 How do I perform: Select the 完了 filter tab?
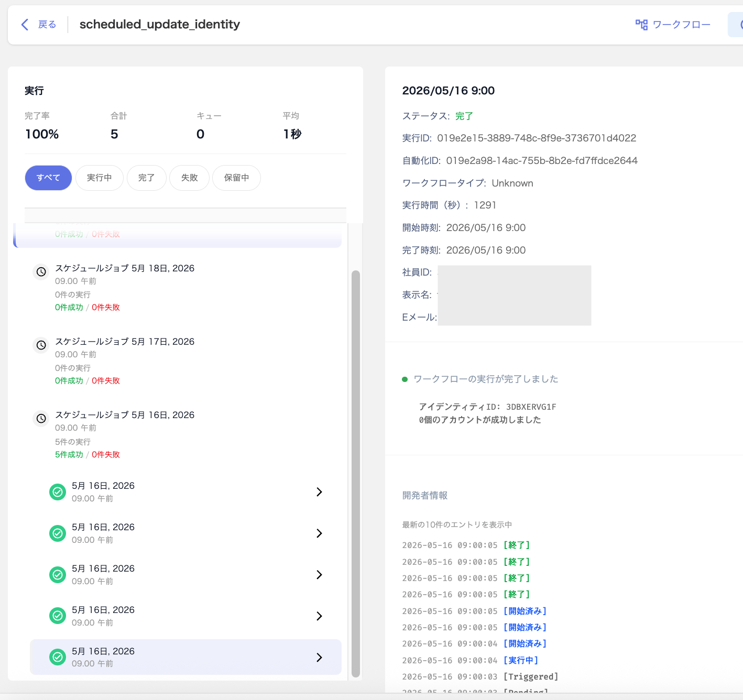coord(147,178)
